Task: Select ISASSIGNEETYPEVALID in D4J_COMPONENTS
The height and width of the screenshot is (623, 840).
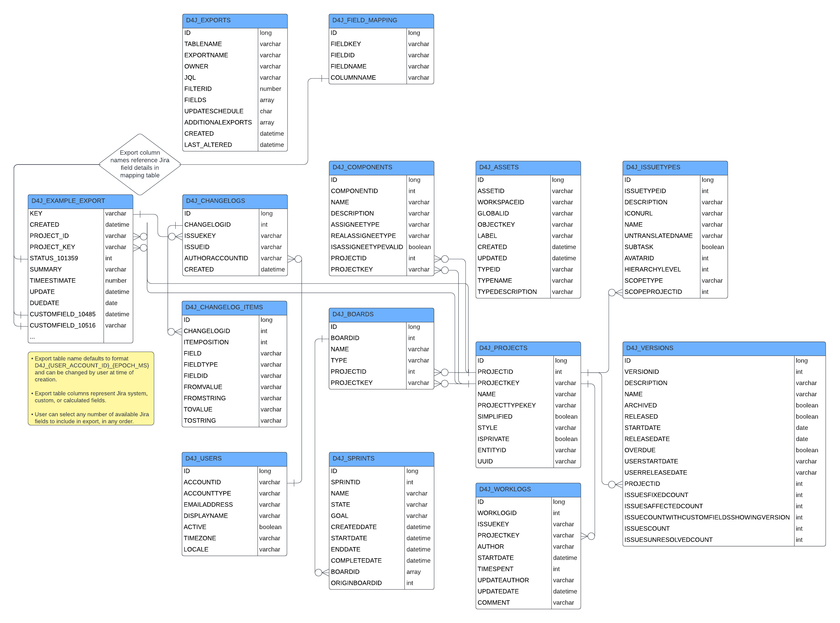Action: (x=381, y=247)
